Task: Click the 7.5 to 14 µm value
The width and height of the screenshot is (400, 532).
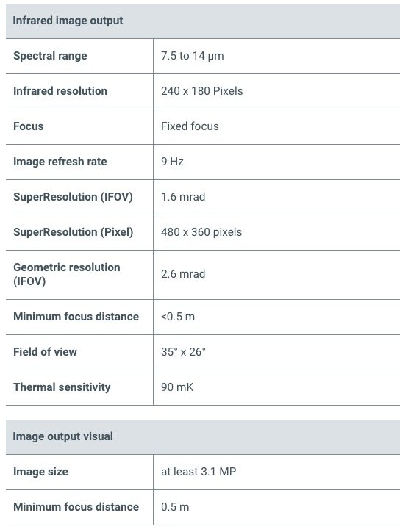Action: 192,56
